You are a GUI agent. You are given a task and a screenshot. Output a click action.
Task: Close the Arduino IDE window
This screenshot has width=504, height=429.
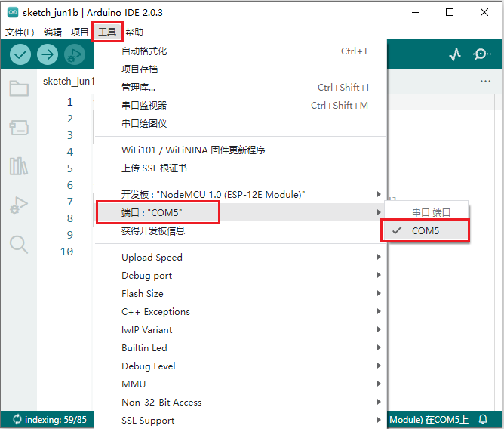tap(484, 13)
